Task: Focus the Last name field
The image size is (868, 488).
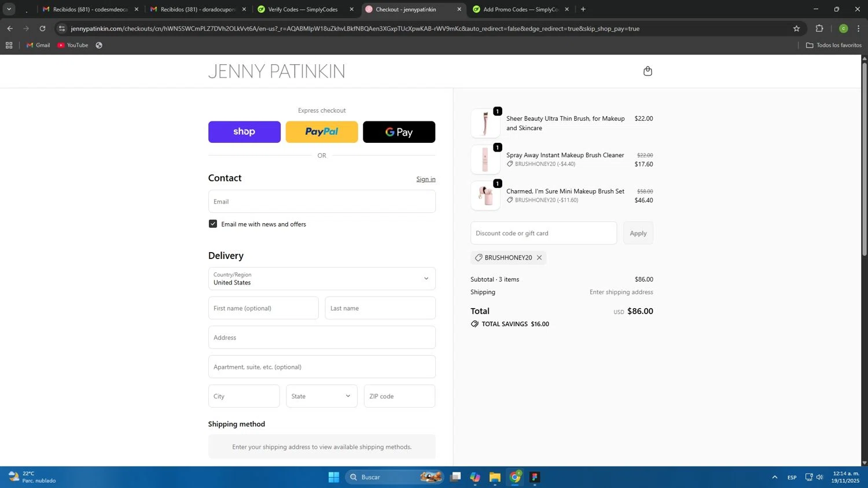Action: pyautogui.click(x=380, y=308)
